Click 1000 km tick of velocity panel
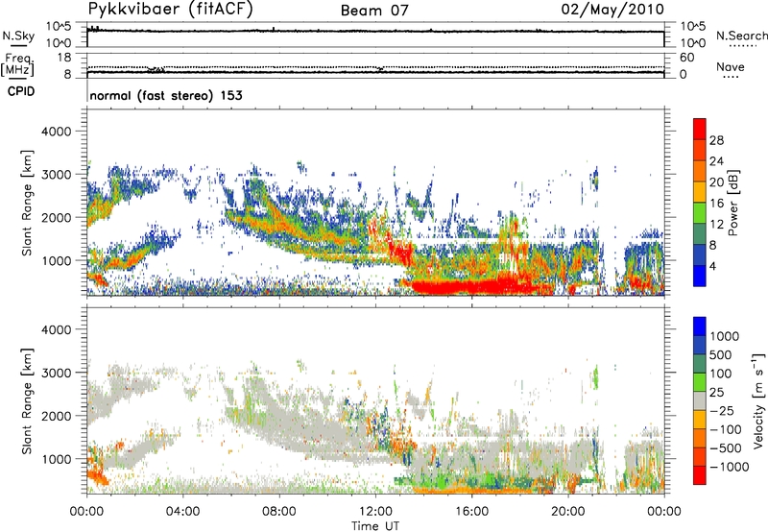768x532 pixels. point(56,459)
